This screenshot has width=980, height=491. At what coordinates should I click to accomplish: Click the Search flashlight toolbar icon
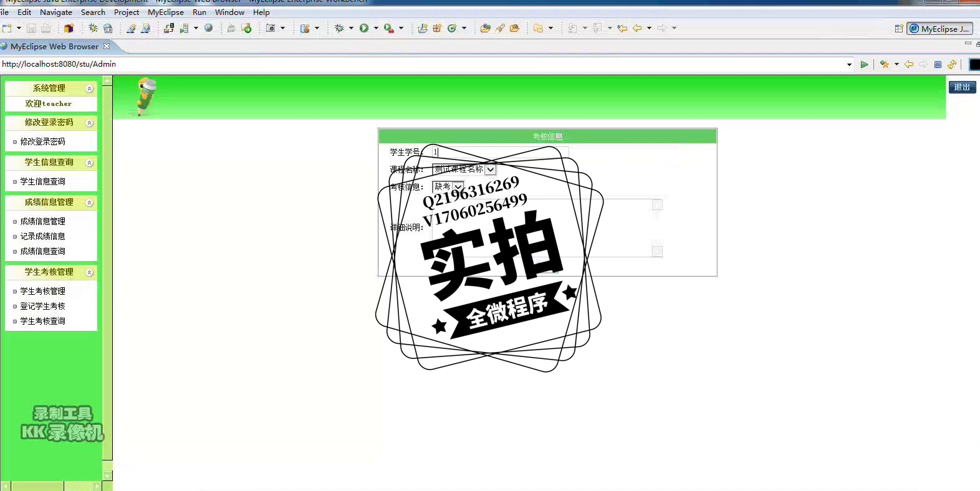[x=500, y=28]
